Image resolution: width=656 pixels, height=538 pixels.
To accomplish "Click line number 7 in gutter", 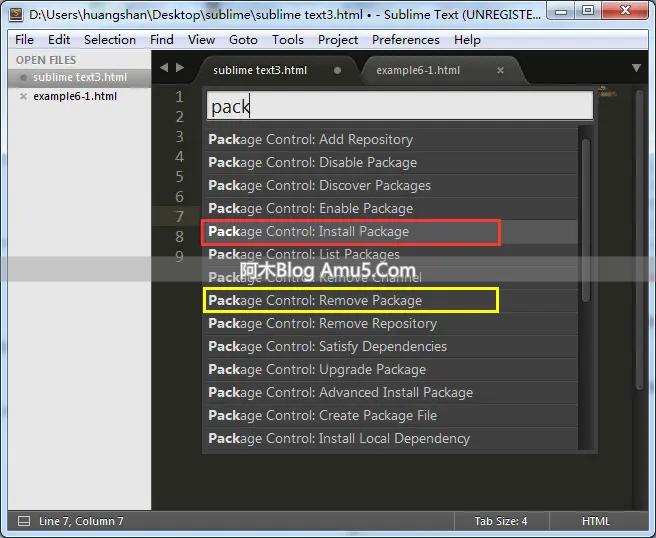I will (x=179, y=217).
